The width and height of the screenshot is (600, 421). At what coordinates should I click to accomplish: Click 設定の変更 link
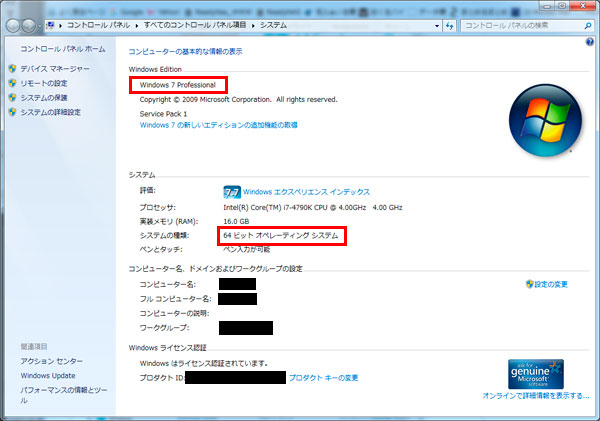pos(551,284)
